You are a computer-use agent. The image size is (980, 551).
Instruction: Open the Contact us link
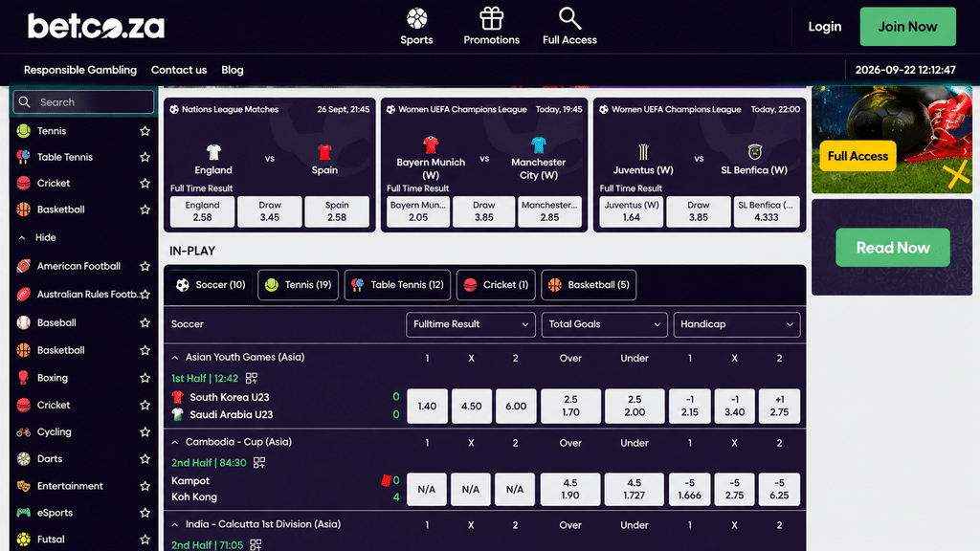click(x=179, y=70)
